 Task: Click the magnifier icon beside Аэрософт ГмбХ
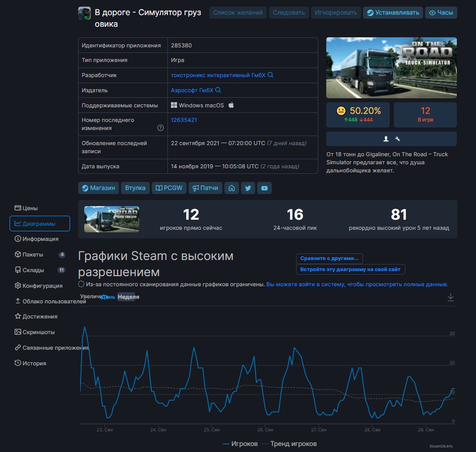[218, 90]
